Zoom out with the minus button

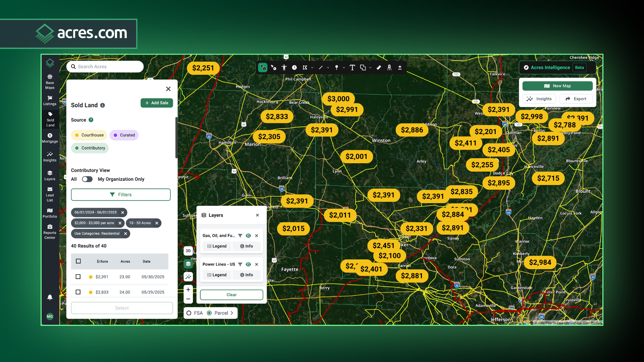click(188, 299)
